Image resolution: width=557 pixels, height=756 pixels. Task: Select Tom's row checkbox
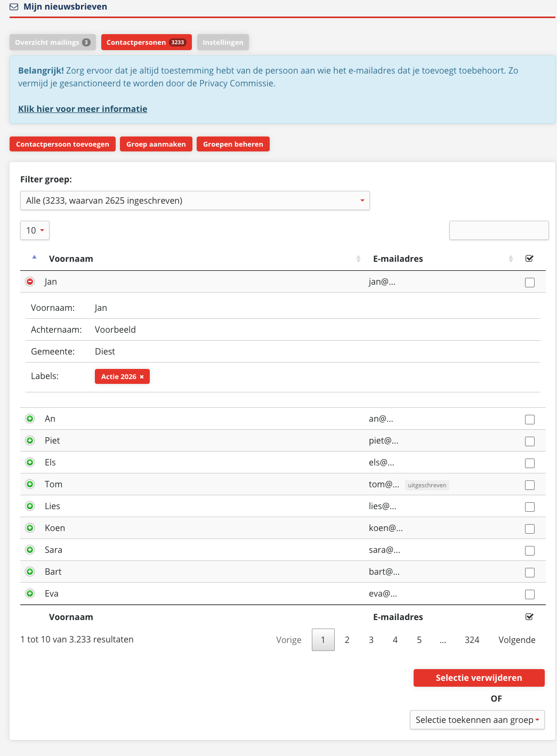530,485
